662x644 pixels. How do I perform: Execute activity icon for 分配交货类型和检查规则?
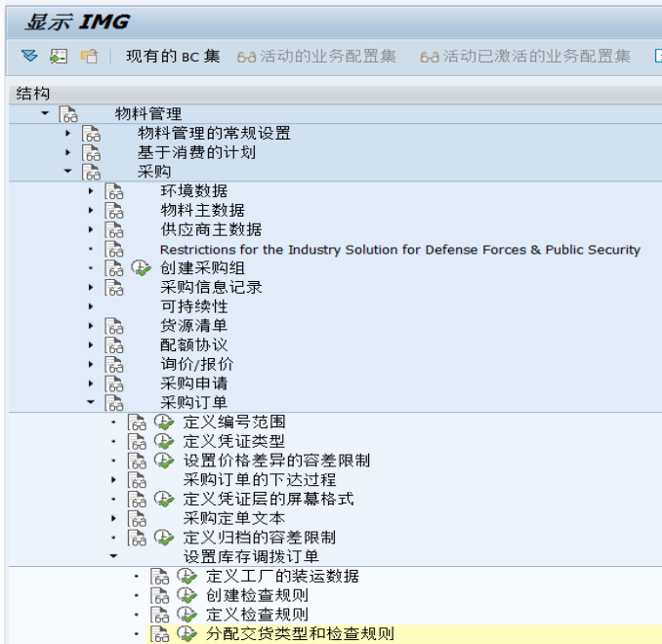coord(186,634)
